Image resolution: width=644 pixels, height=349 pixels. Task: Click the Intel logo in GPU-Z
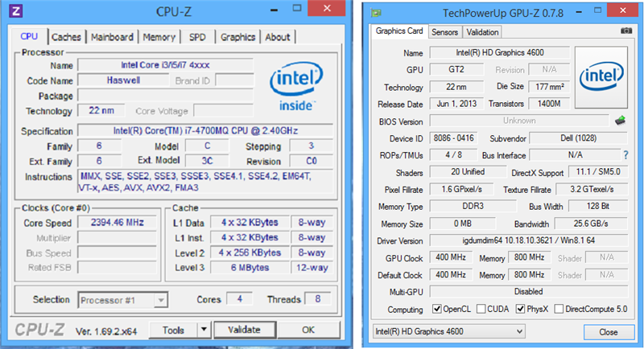601,77
